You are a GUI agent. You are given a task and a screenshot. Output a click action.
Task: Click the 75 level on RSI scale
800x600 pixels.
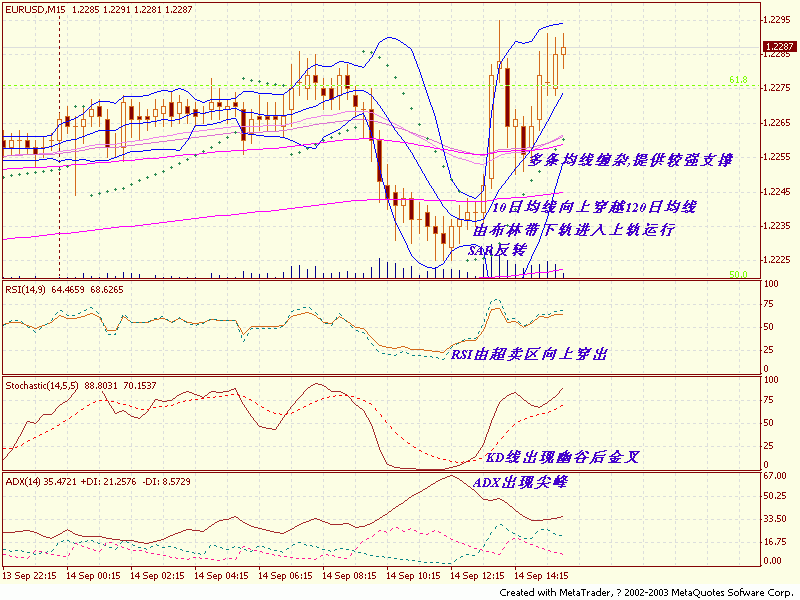768,304
